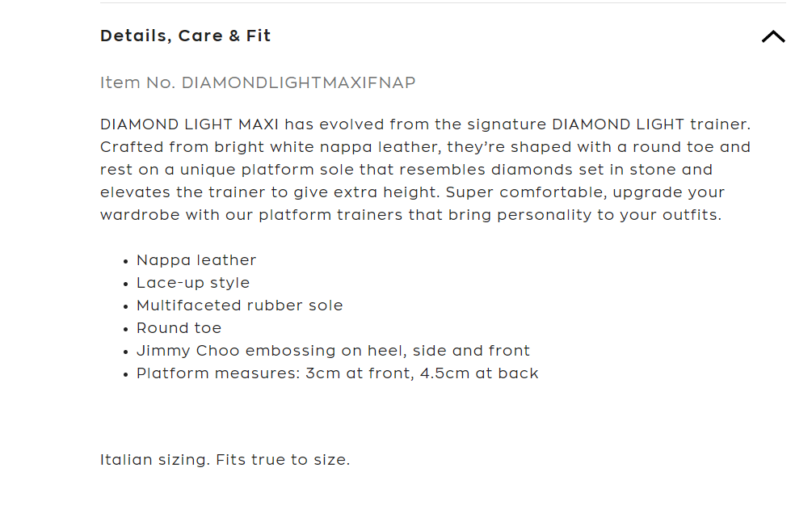Image resolution: width=812 pixels, height=510 pixels.
Task: Click the bullet marker before Round toe
Action: 126,330
